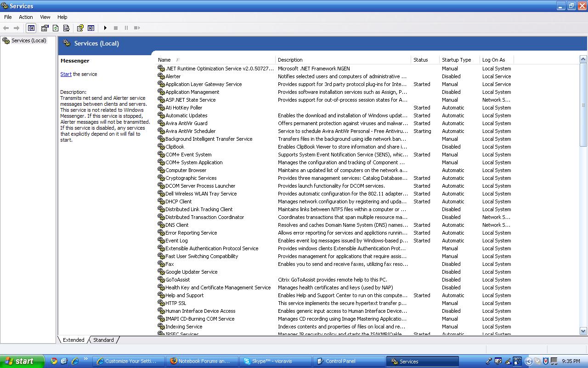Click the handwriting pen icon in the tray
The image size is (588, 368).
click(x=508, y=361)
